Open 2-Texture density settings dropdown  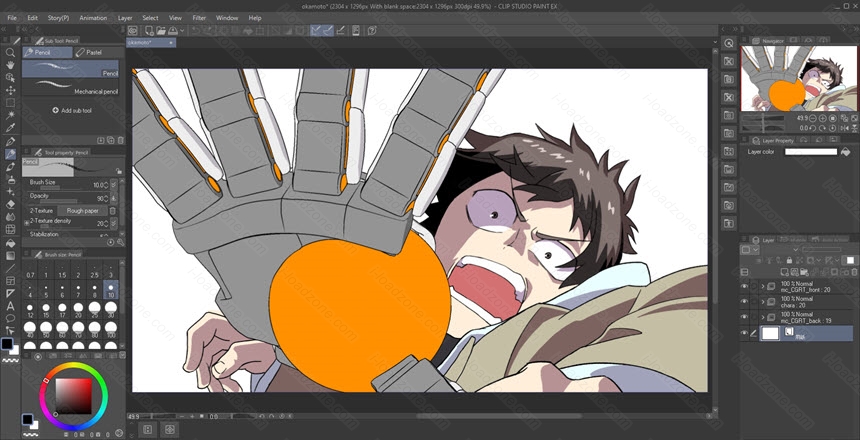pyautogui.click(x=114, y=223)
